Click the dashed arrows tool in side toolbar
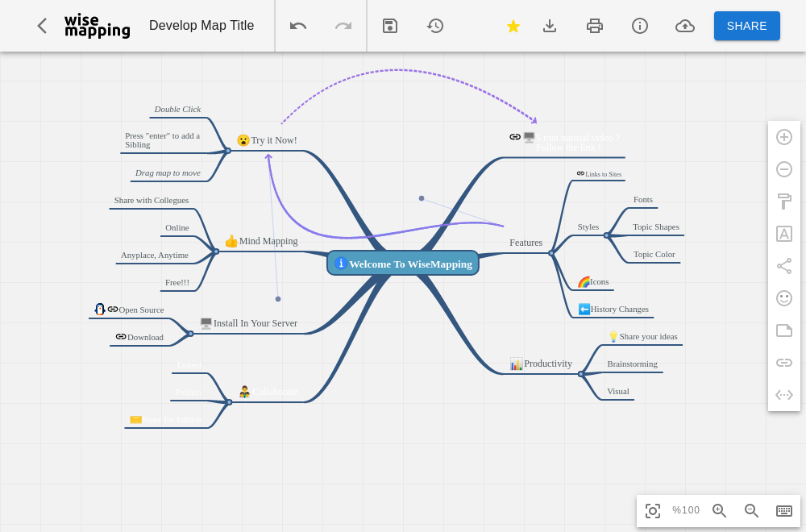Image resolution: width=806 pixels, height=532 pixels. click(x=784, y=395)
